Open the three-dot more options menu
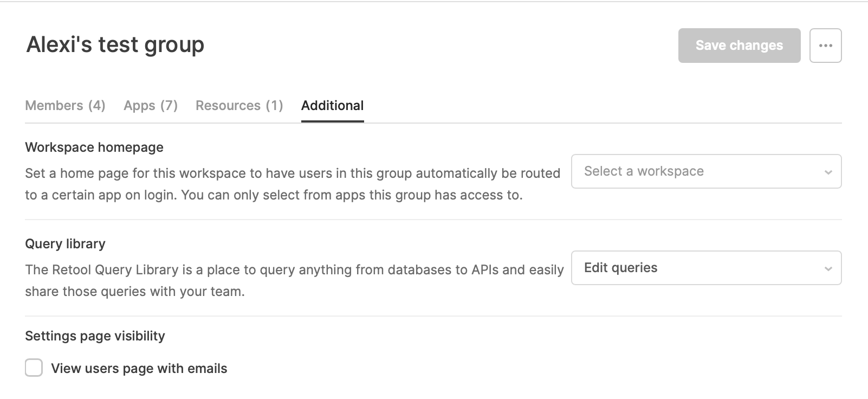The width and height of the screenshot is (868, 399). click(x=825, y=46)
